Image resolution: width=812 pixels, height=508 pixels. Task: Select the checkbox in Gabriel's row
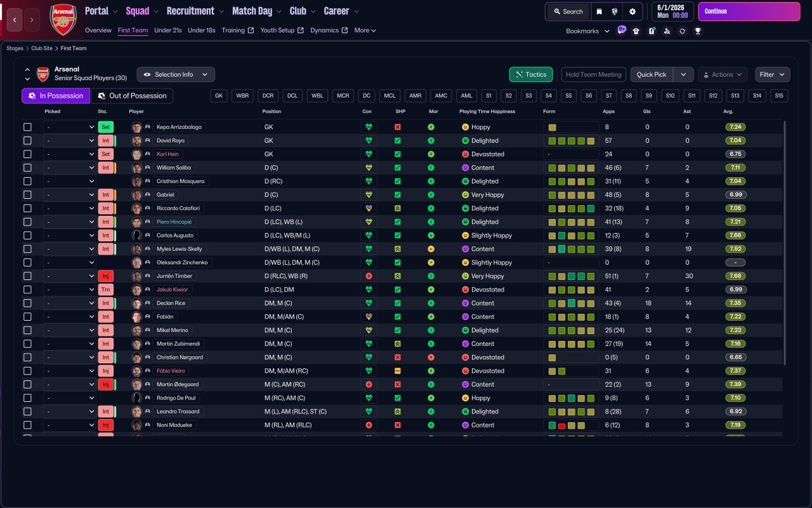pos(27,195)
